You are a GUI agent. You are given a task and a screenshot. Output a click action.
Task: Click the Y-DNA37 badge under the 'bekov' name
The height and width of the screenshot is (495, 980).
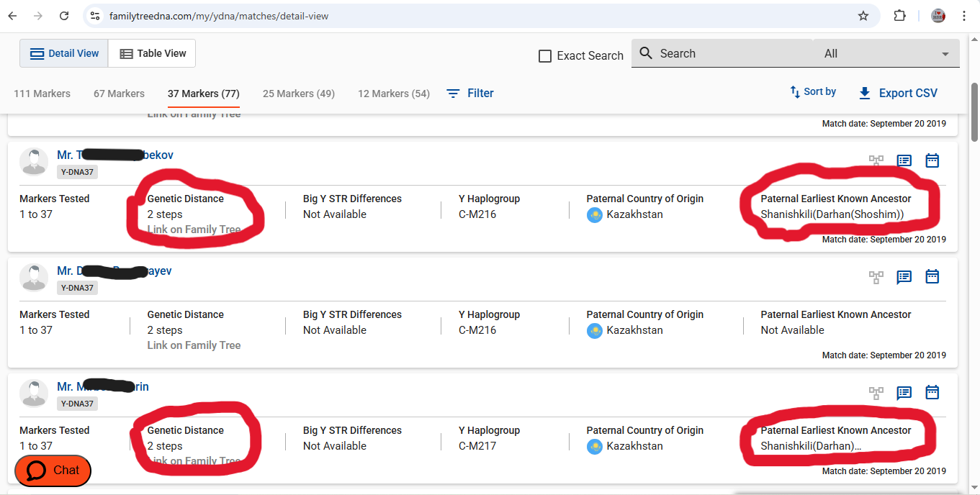pos(77,172)
